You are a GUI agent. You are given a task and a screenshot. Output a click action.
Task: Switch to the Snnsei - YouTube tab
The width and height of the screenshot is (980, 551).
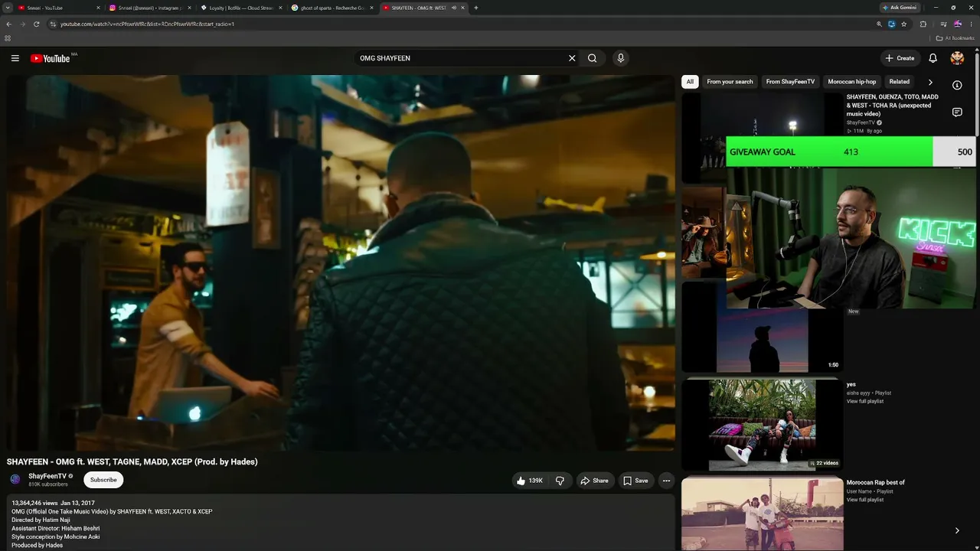[58, 8]
